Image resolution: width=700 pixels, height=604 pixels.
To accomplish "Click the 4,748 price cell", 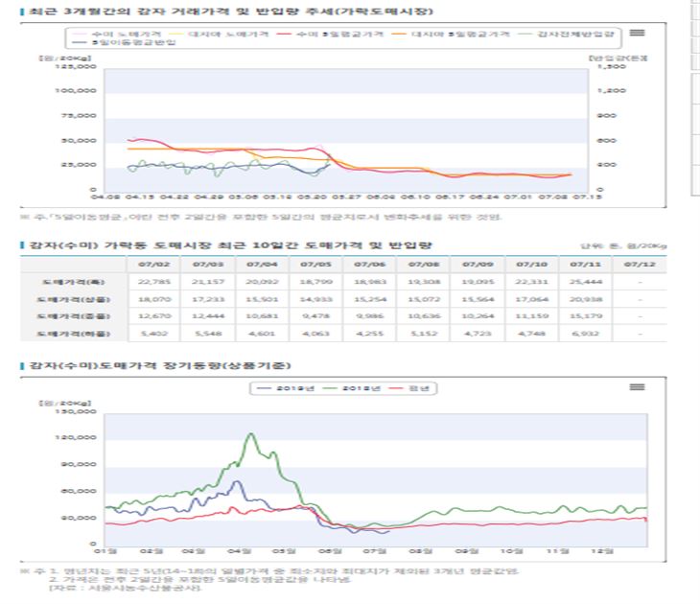I will click(x=531, y=333).
